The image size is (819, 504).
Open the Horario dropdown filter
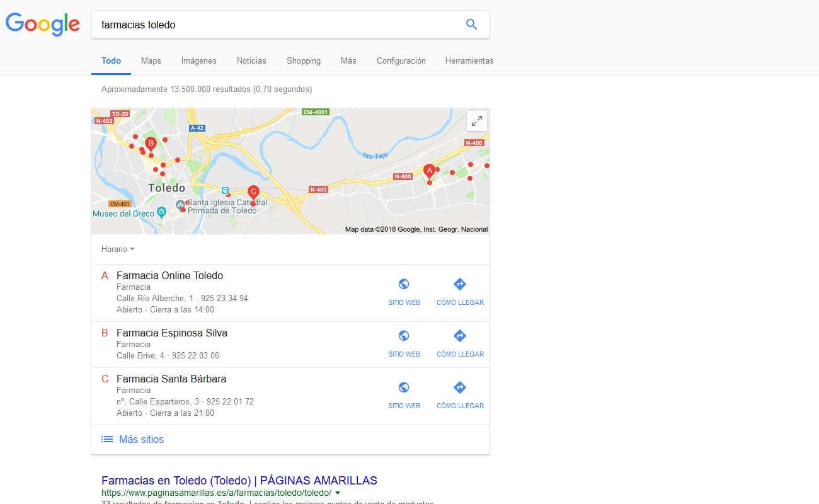point(118,249)
